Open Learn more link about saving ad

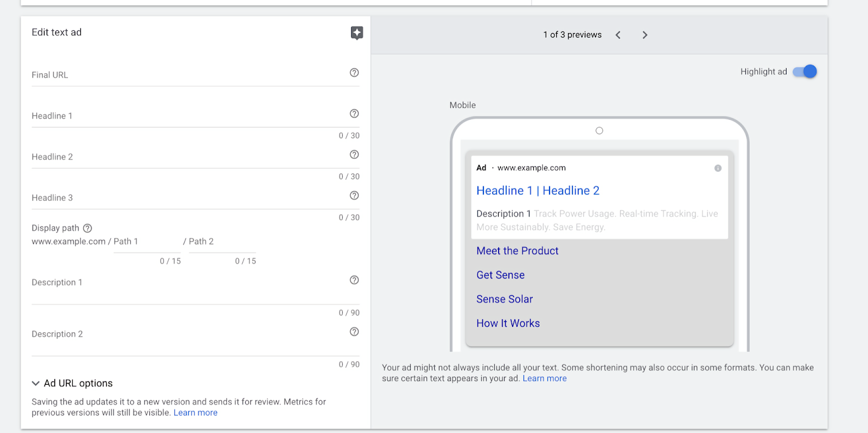pos(195,413)
